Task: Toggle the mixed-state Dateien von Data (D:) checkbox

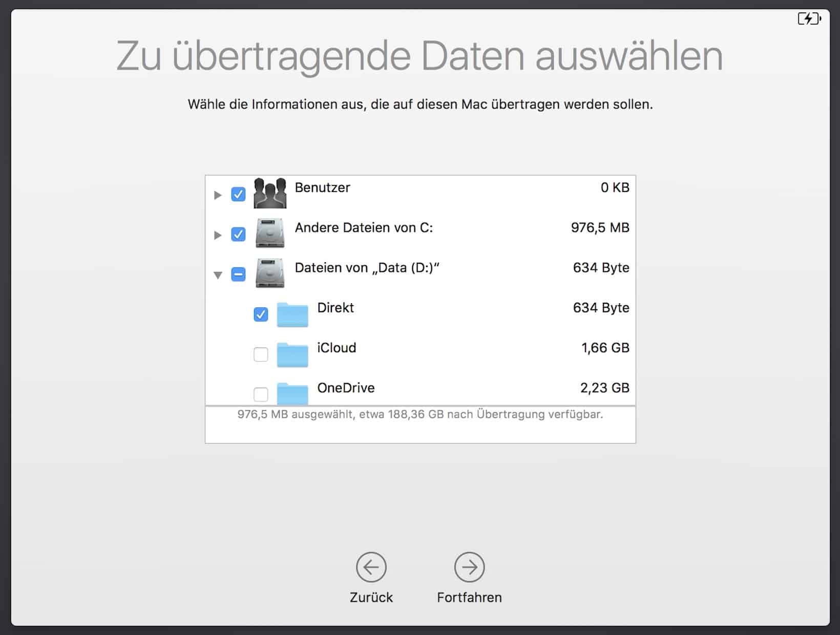Action: [x=238, y=274]
